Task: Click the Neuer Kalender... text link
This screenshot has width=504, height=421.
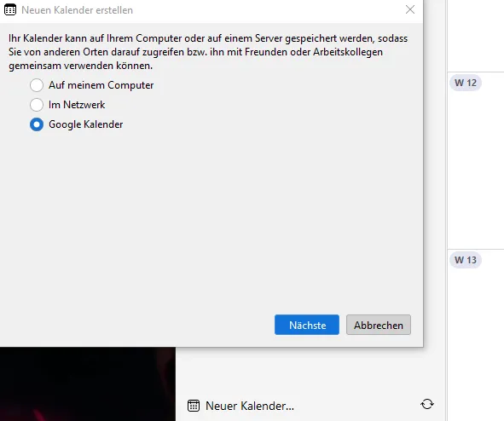Action: pos(250,406)
